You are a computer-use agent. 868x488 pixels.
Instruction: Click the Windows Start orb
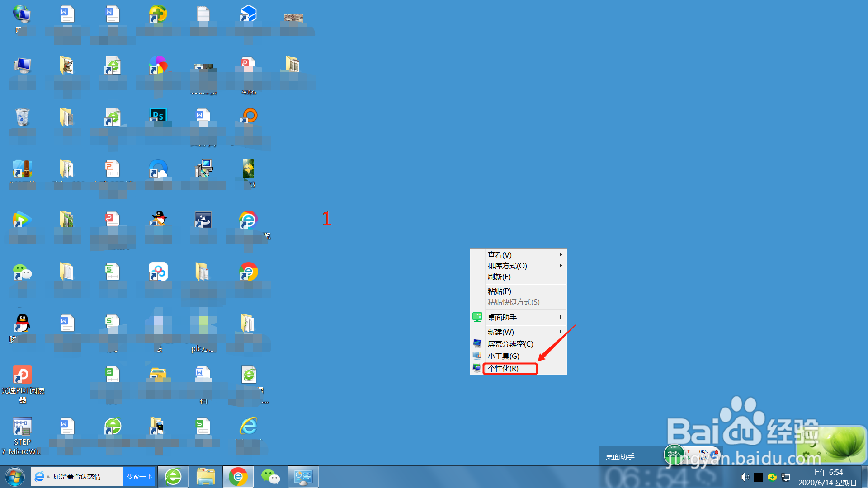tap(14, 477)
